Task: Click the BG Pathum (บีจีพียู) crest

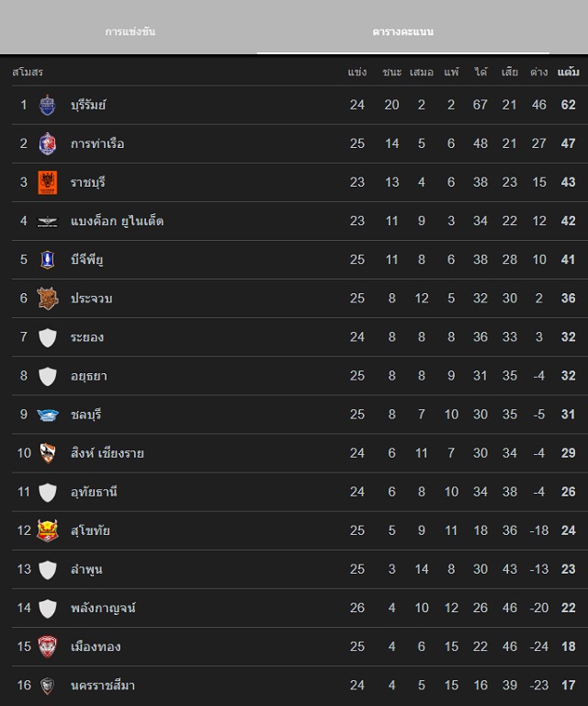Action: click(48, 260)
